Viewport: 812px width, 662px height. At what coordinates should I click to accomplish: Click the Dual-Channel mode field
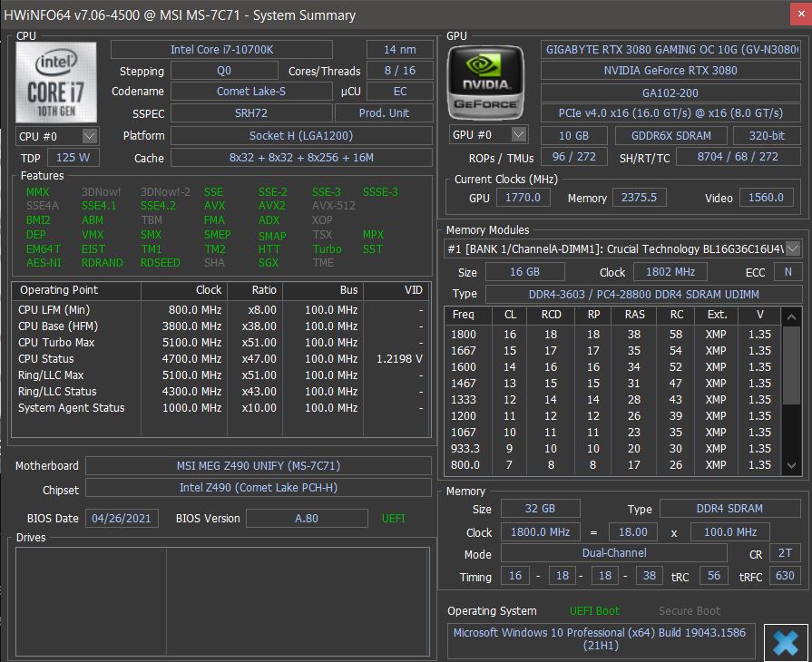coord(614,553)
